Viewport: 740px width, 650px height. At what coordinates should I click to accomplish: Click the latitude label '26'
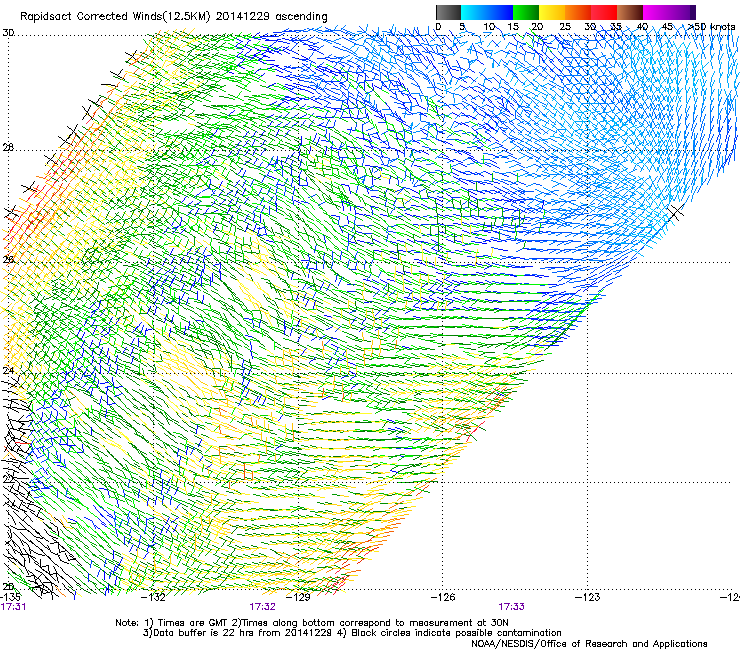click(x=8, y=259)
